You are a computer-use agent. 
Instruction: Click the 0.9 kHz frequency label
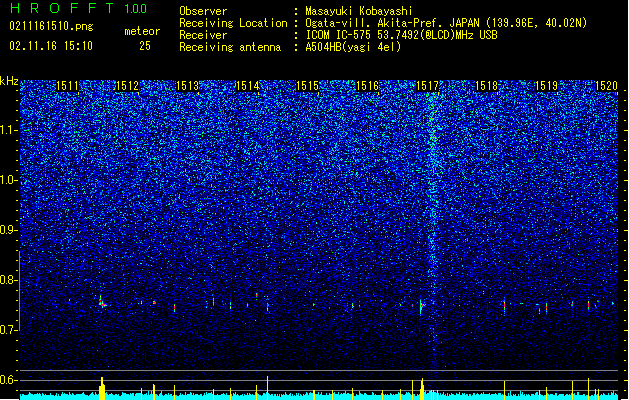pyautogui.click(x=9, y=230)
